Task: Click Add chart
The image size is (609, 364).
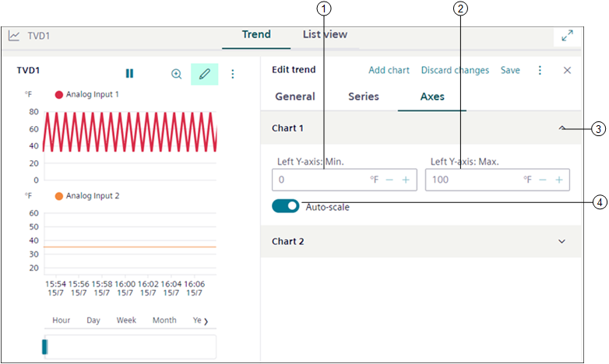Action: click(389, 70)
